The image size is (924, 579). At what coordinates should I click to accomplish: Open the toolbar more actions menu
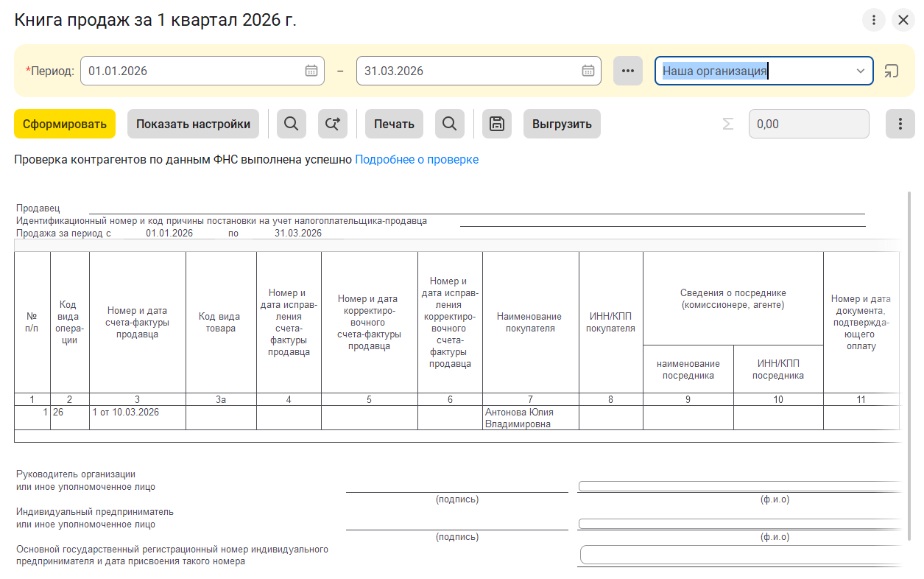click(900, 124)
